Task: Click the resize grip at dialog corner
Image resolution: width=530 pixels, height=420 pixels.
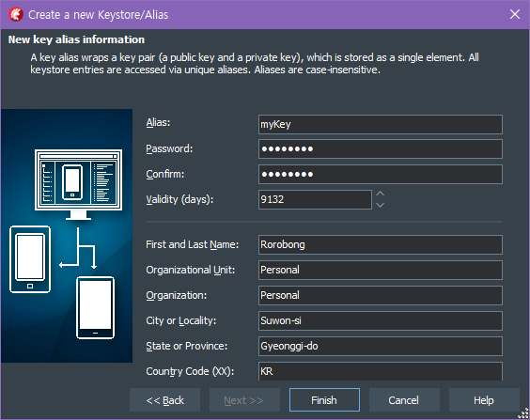Action: 523,414
